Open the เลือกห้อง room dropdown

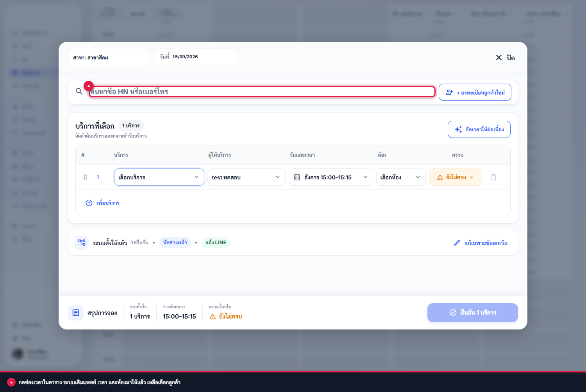[401, 177]
